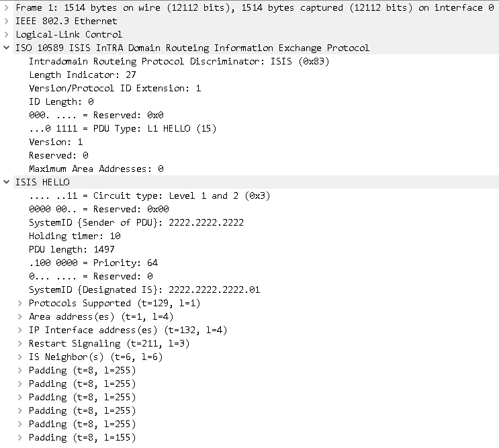The image size is (499, 448).
Task: Expand the Restart Signaling TLV
Action: point(20,343)
